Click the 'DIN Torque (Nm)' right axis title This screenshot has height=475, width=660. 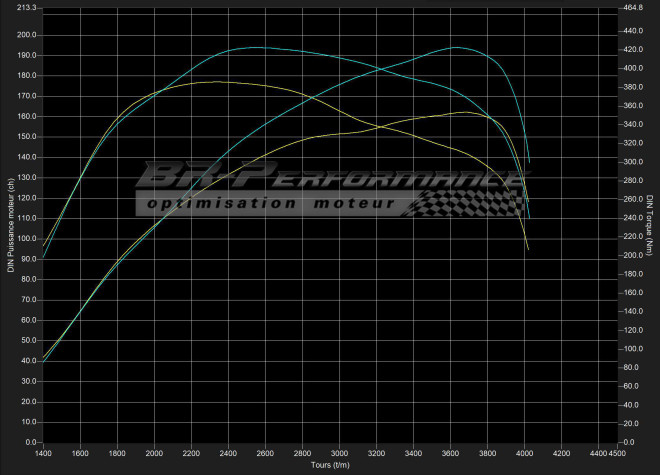(650, 224)
